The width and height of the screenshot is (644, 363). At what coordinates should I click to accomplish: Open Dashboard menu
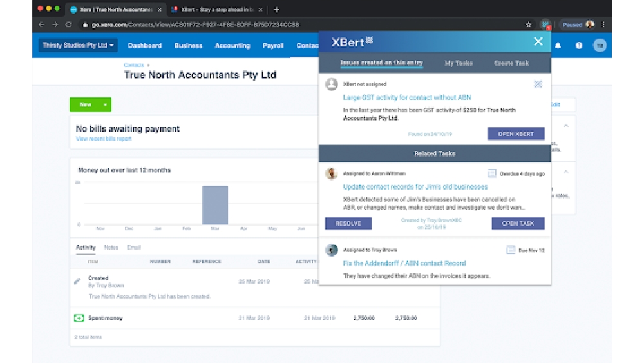tap(144, 46)
